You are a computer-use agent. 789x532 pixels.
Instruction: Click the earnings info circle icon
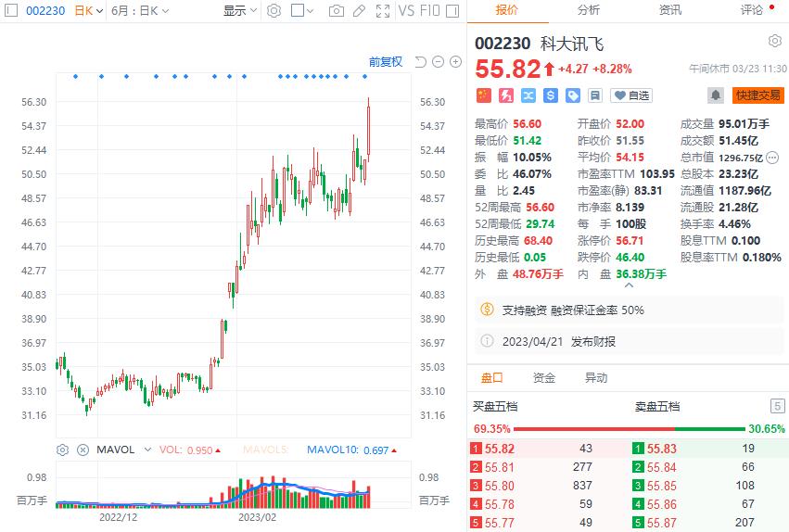pyautogui.click(x=487, y=341)
